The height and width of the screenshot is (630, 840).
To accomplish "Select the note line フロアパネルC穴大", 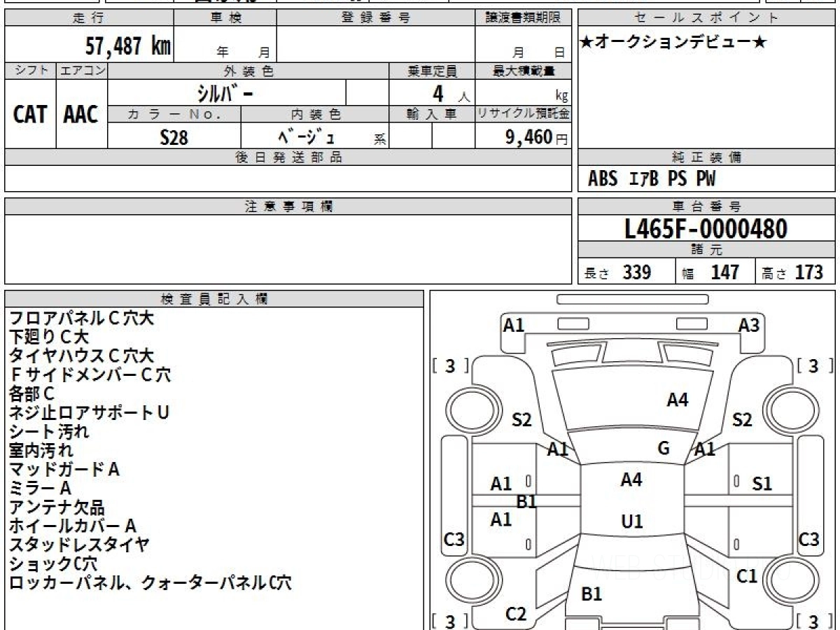I will [x=81, y=318].
